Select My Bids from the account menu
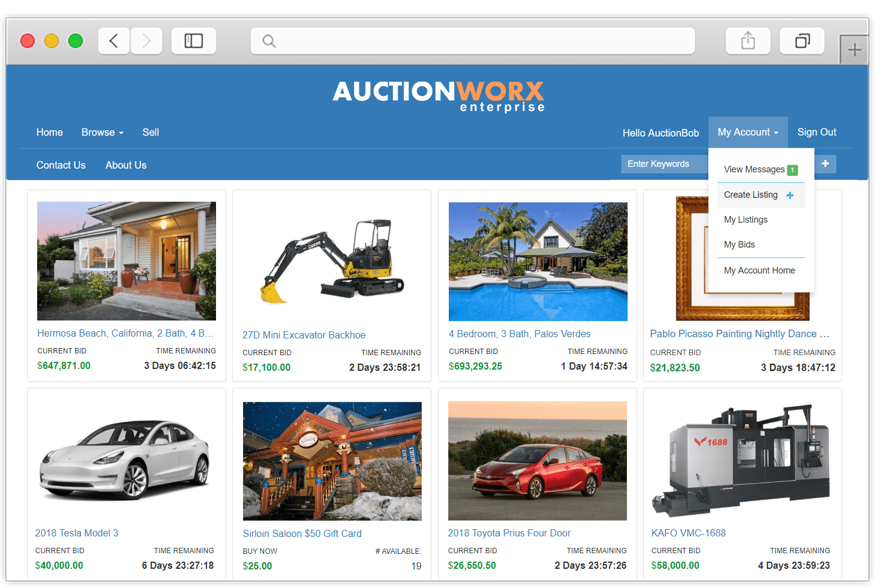Image resolution: width=888 pixels, height=588 pixels. [739, 244]
